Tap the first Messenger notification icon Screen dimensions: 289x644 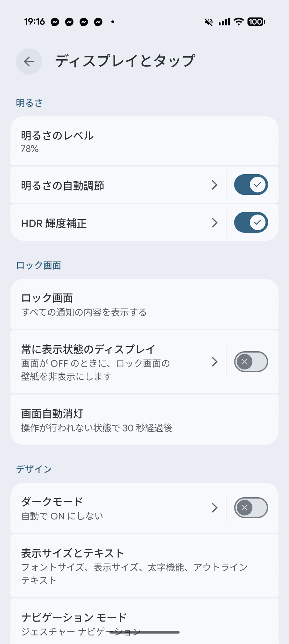coord(55,22)
